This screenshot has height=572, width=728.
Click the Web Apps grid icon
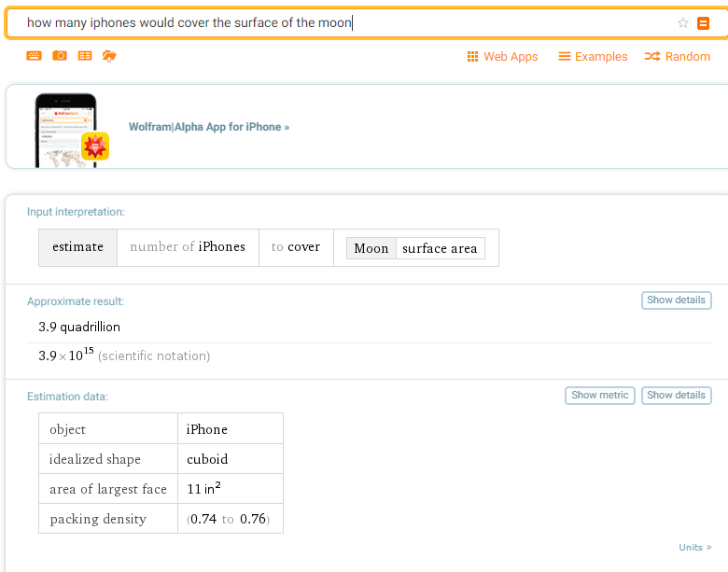(472, 57)
